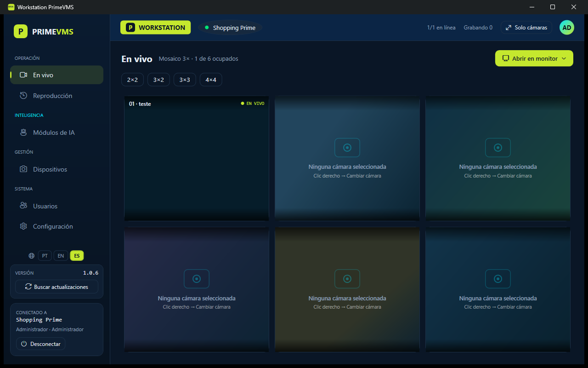
Task: Open Módulos de IA section
Action: tap(57, 132)
